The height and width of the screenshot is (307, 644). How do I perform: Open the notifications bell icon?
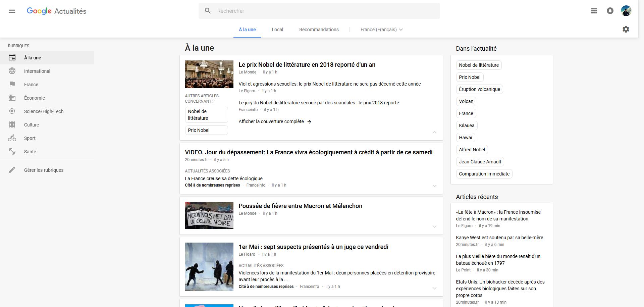pyautogui.click(x=610, y=11)
